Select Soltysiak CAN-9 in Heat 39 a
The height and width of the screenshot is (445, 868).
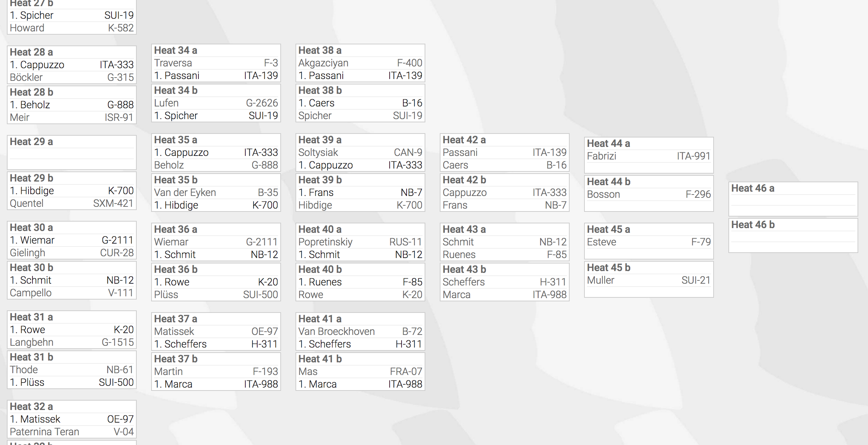[360, 153]
